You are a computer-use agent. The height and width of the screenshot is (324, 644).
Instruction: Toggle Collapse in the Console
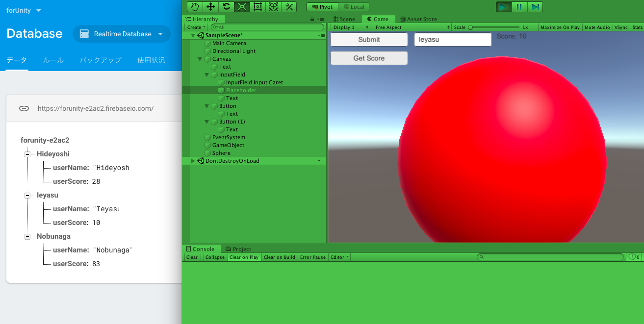215,257
